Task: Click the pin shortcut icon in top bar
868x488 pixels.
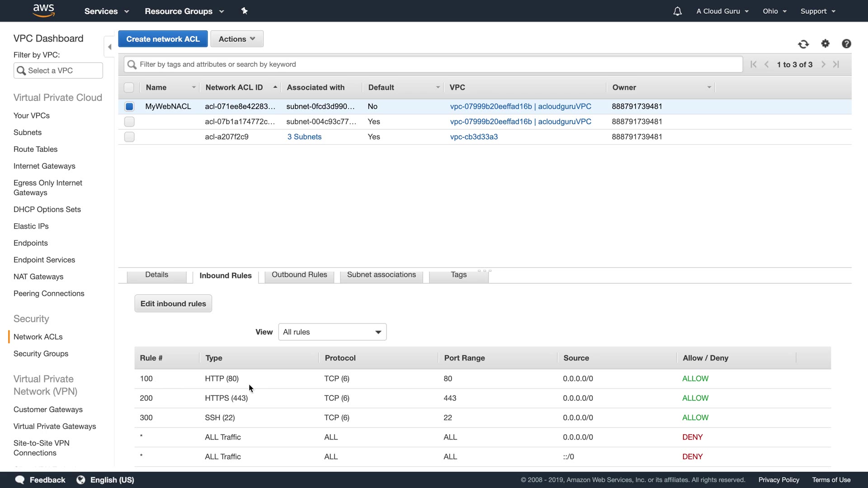Action: [245, 11]
